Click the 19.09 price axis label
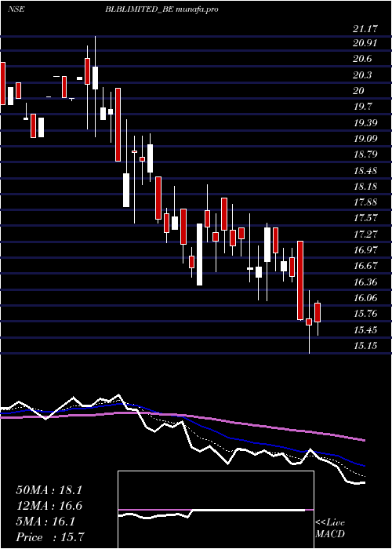This screenshot has height=549, width=392. tap(365, 138)
